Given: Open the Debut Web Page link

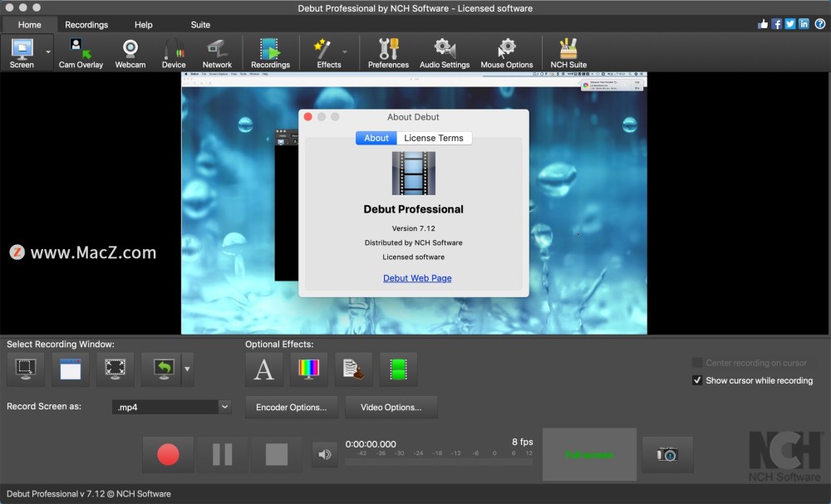Looking at the screenshot, I should (417, 278).
